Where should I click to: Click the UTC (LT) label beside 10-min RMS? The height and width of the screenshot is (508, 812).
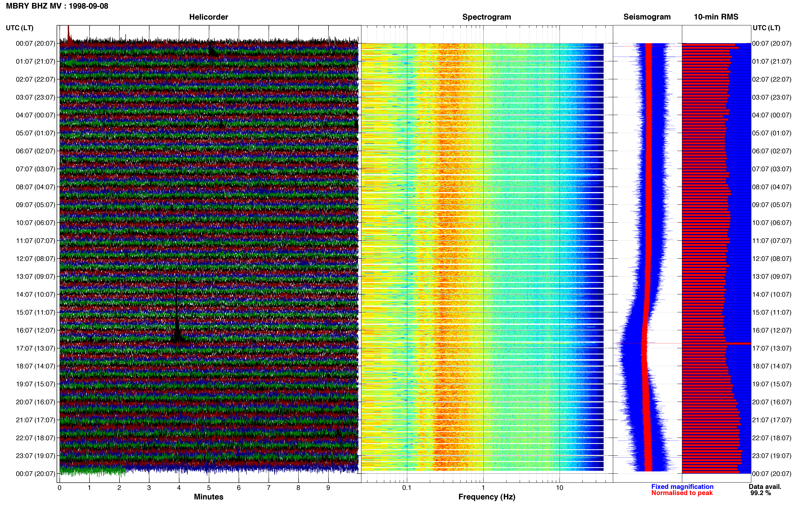point(766,28)
